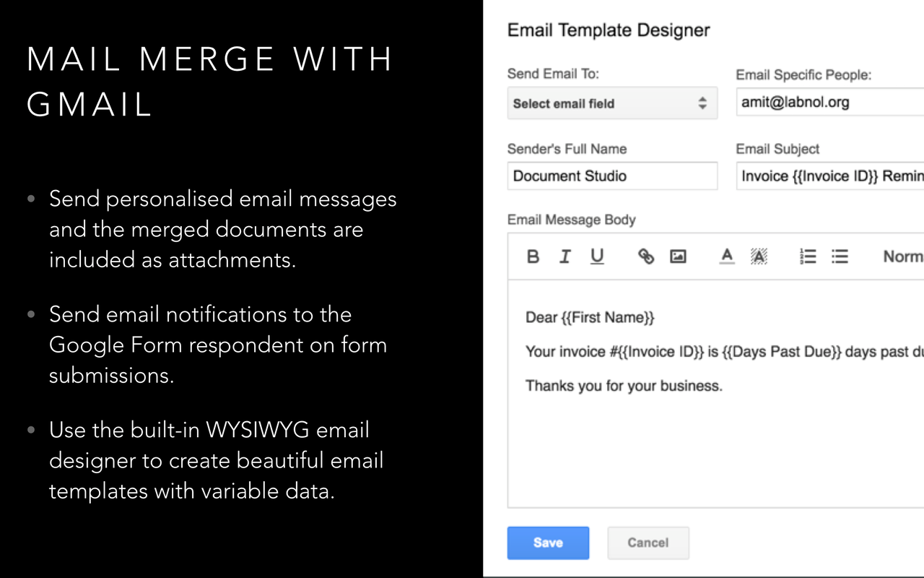924x578 pixels.
Task: Click the Email Template Designer heading
Action: point(609,30)
